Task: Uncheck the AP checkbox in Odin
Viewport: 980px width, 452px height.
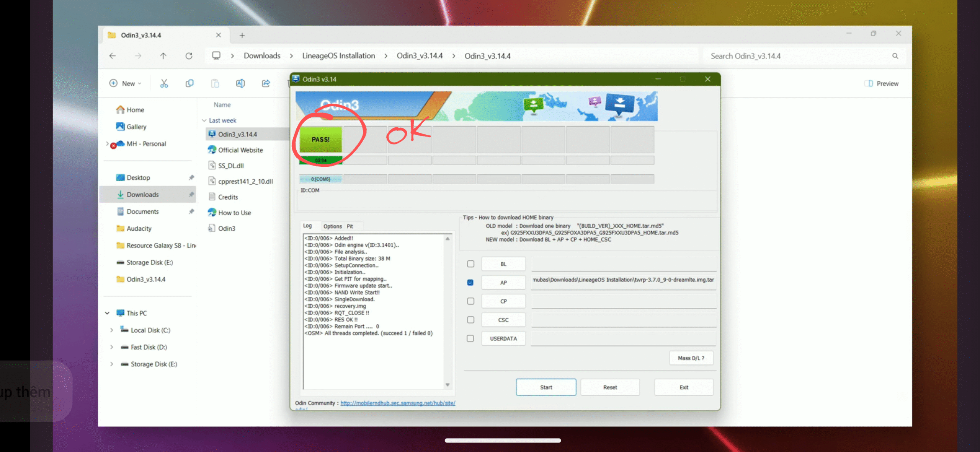Action: click(470, 283)
